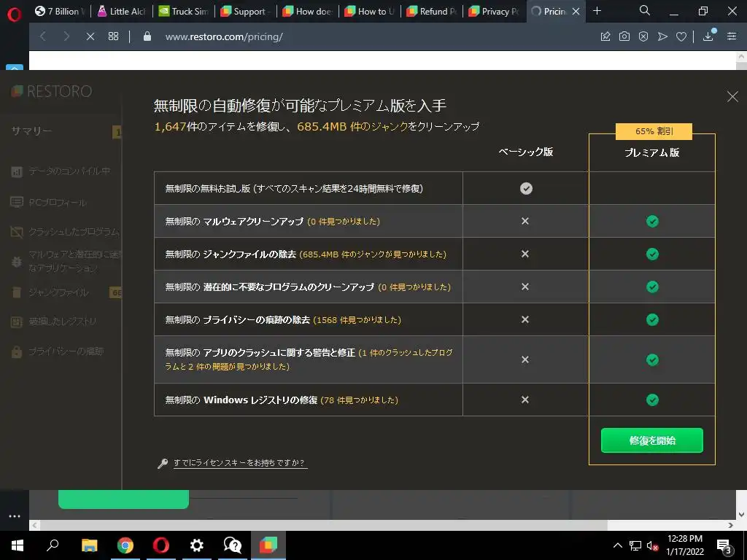This screenshot has height=560, width=747.
Task: Open the sidebar three dots menu
Action: coord(15,516)
